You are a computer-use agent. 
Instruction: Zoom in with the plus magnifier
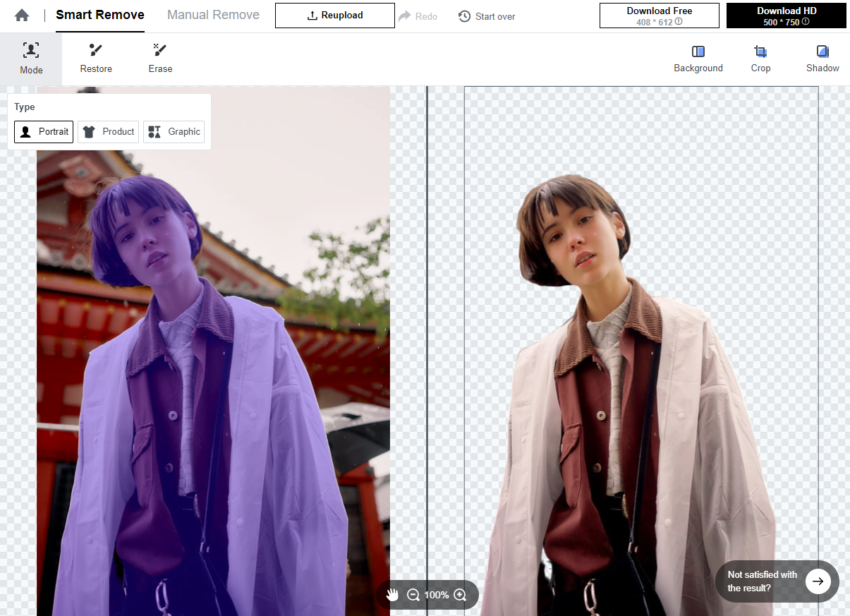(x=460, y=595)
